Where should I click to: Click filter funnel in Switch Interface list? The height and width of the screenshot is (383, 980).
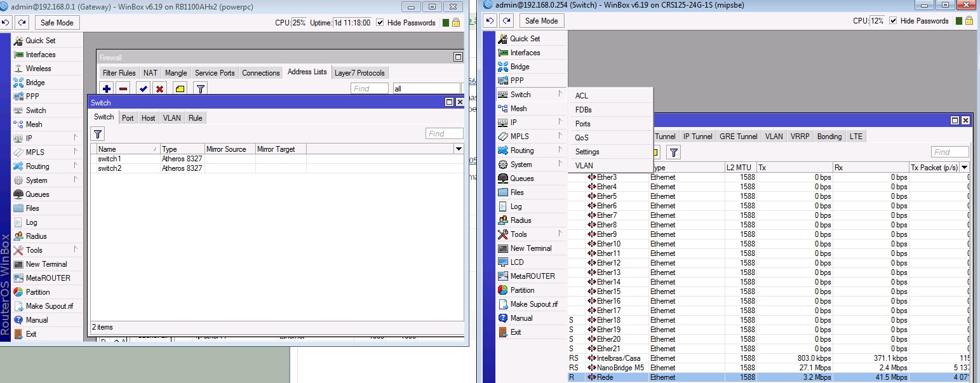674,152
